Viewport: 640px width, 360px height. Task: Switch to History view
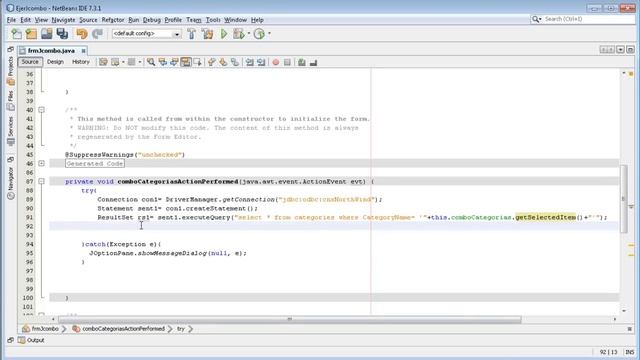[x=80, y=62]
